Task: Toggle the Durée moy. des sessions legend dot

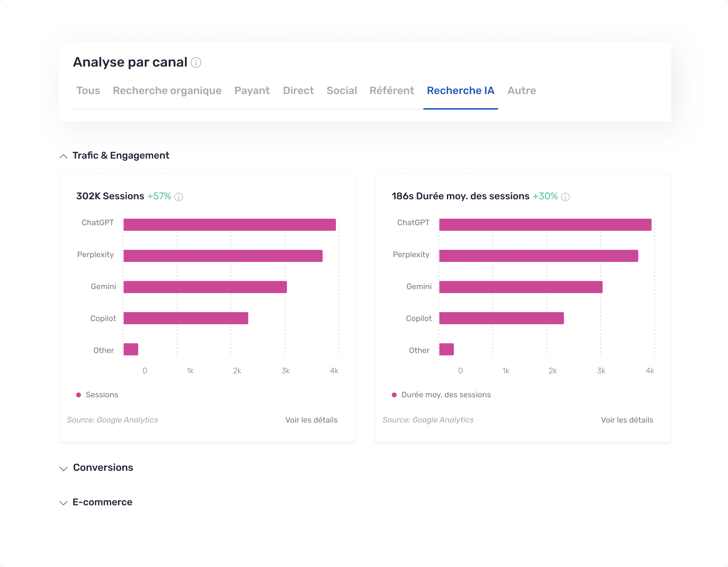Action: pyautogui.click(x=394, y=395)
